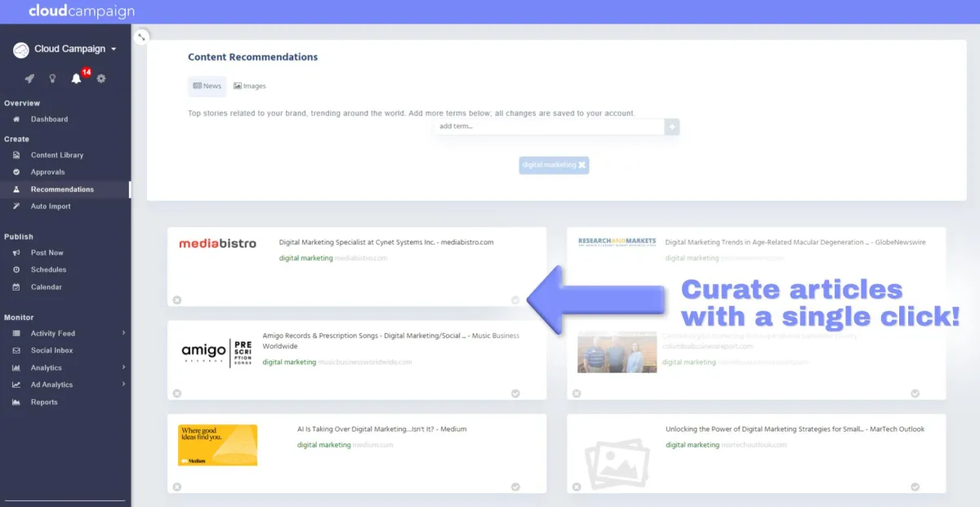Open Schedules under Publish
This screenshot has height=507, width=980.
[x=48, y=269]
